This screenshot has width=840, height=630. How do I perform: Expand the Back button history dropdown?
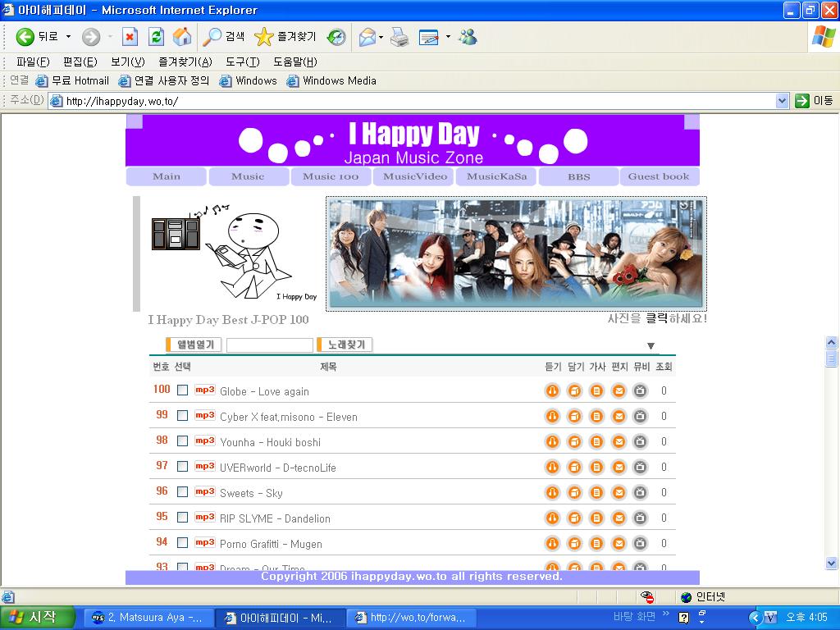[68, 37]
